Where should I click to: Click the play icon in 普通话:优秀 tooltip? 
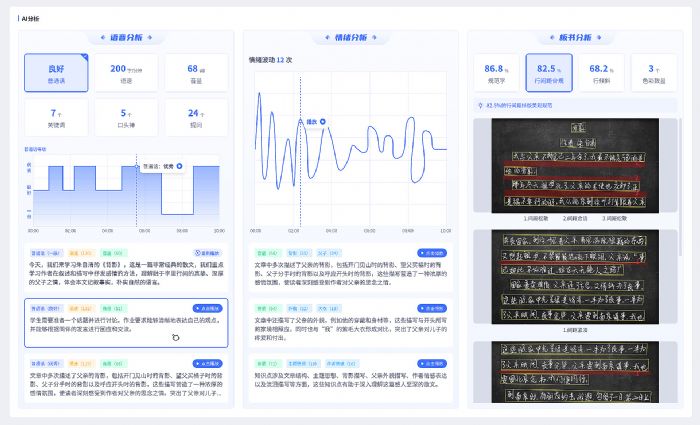click(x=179, y=166)
